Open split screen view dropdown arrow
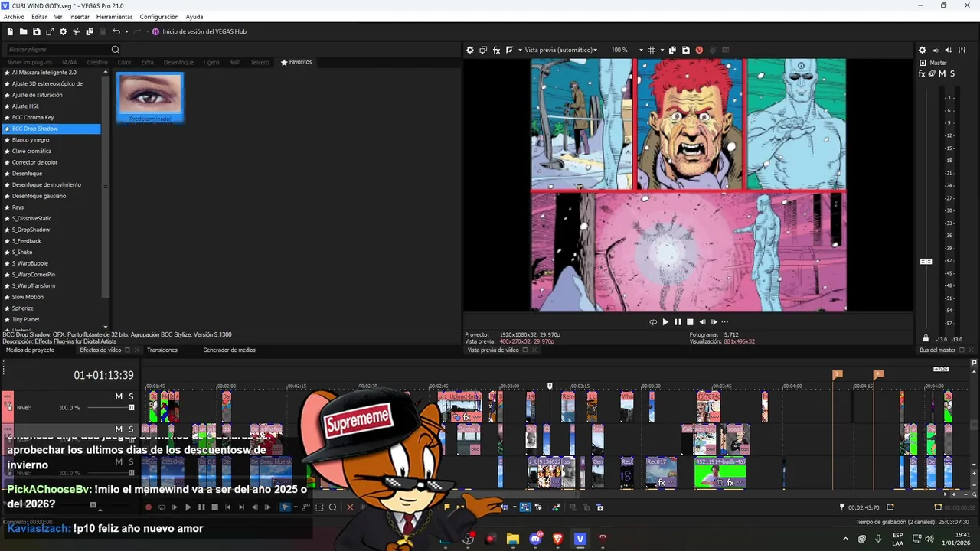Viewport: 980px width, 551px height. 520,50
